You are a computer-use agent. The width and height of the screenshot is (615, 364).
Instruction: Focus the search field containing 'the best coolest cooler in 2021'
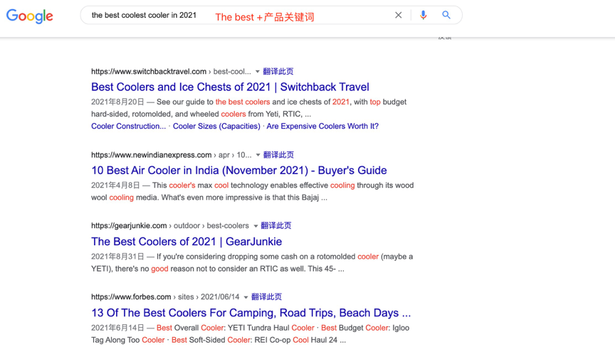pyautogui.click(x=271, y=15)
